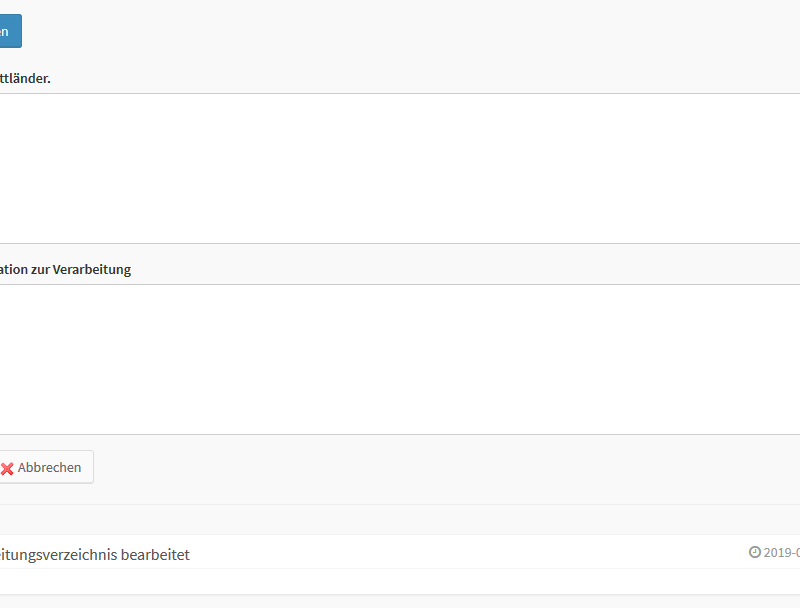Click the word "itungsverzeichnis" in the history row
The height and width of the screenshot is (608, 800).
[x=58, y=554]
